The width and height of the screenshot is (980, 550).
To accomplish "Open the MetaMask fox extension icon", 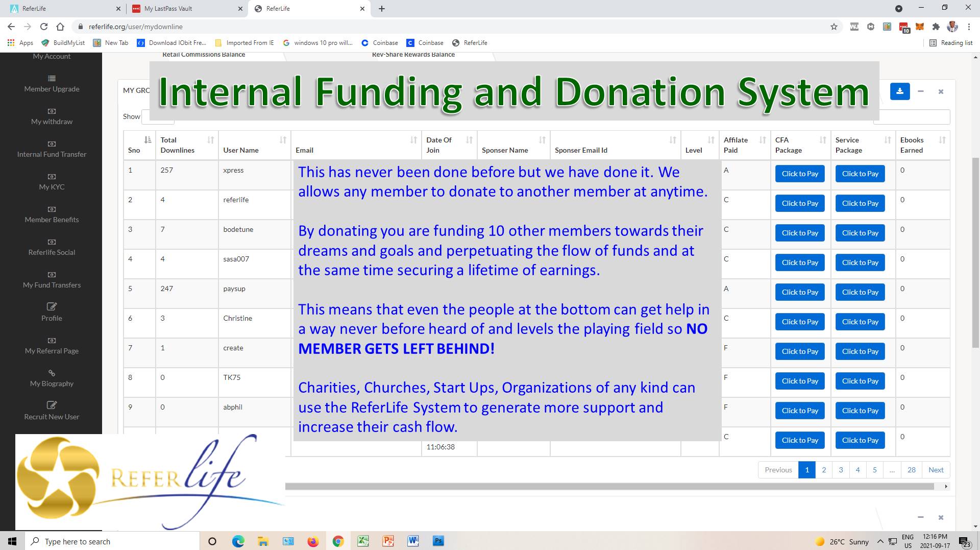I will pyautogui.click(x=920, y=27).
